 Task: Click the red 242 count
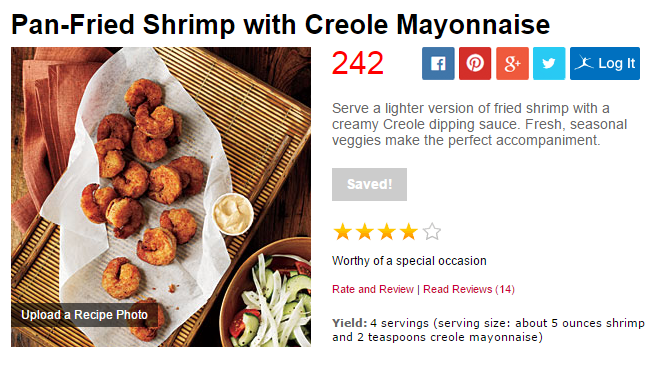point(357,64)
